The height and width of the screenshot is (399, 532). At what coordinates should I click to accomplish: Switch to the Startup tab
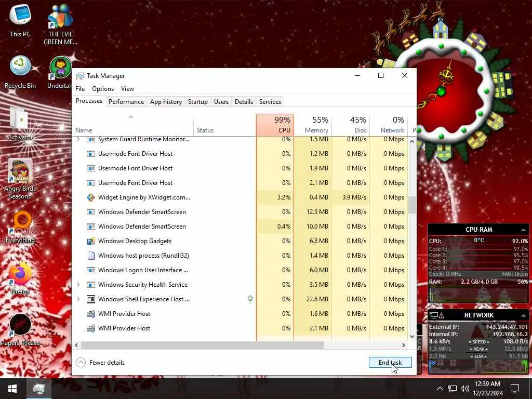click(198, 102)
